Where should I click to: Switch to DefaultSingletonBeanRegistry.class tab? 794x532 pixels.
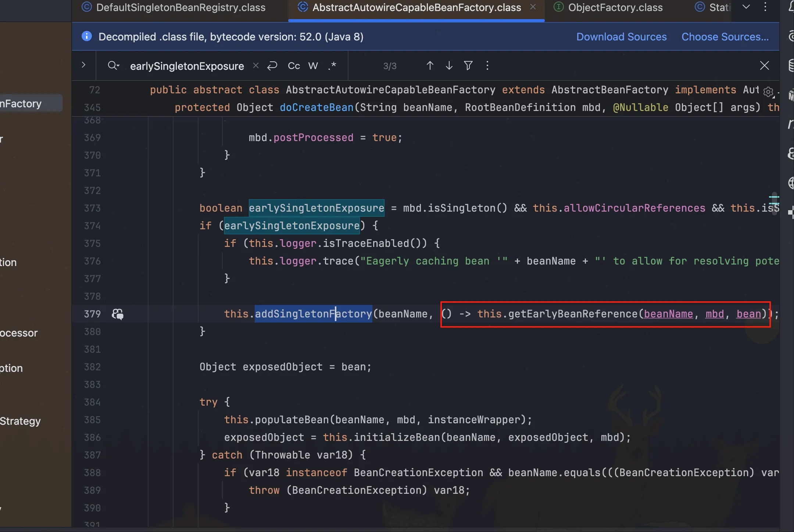pyautogui.click(x=180, y=8)
